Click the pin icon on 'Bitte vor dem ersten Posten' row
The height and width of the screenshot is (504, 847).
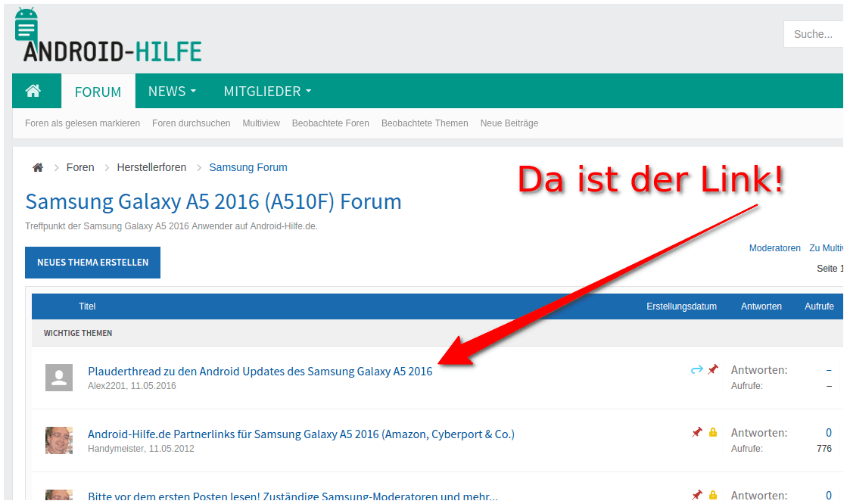point(697,495)
